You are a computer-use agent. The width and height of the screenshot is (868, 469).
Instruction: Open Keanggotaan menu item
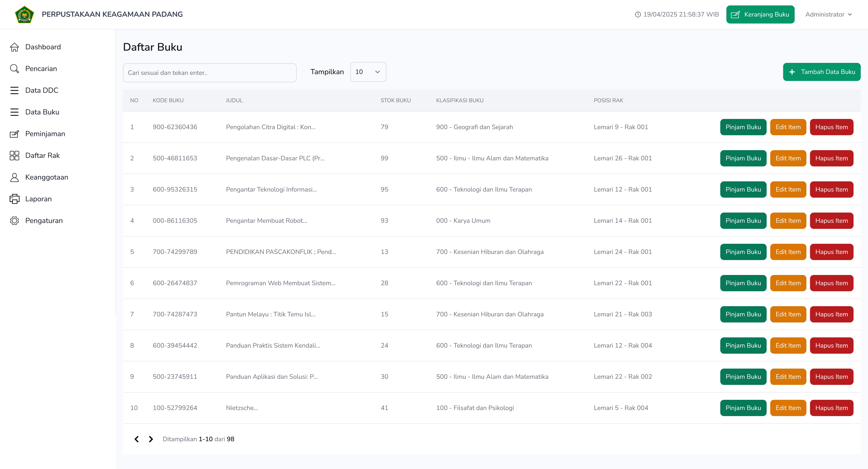point(58,177)
